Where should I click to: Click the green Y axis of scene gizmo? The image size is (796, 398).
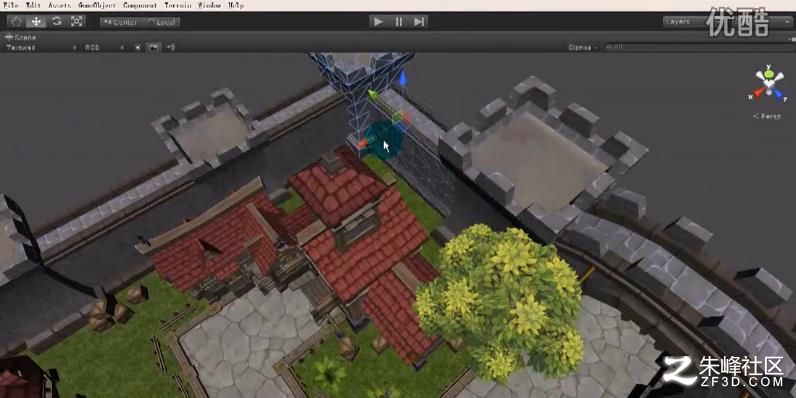(769, 74)
